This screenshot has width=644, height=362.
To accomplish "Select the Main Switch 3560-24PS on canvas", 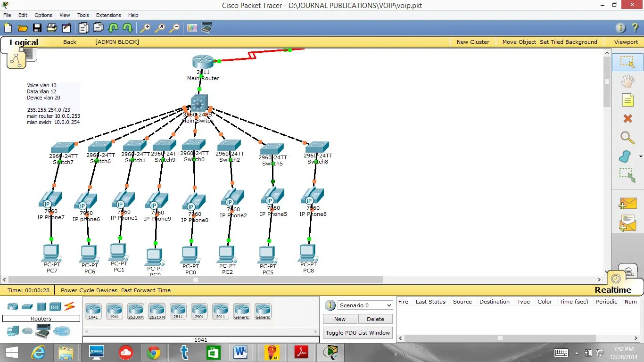I will 199,103.
